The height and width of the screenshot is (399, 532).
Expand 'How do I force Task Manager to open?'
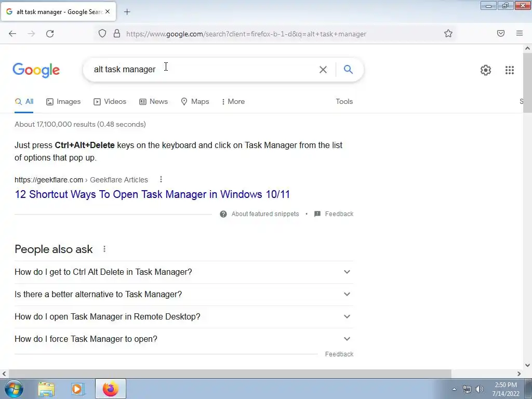click(184, 339)
